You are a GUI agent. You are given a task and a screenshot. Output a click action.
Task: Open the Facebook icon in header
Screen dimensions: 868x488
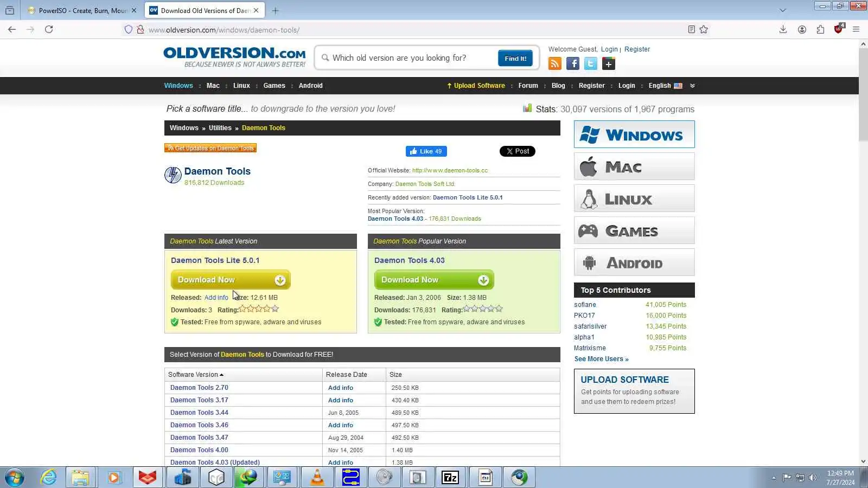click(x=573, y=64)
